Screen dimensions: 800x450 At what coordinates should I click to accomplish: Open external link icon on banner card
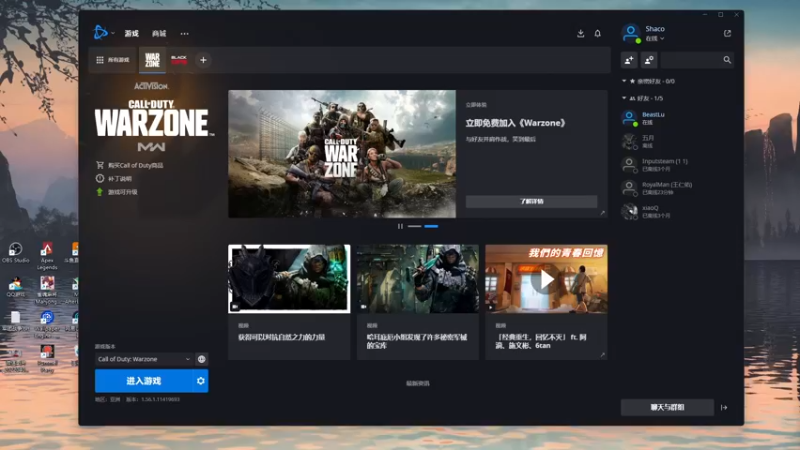click(x=603, y=213)
